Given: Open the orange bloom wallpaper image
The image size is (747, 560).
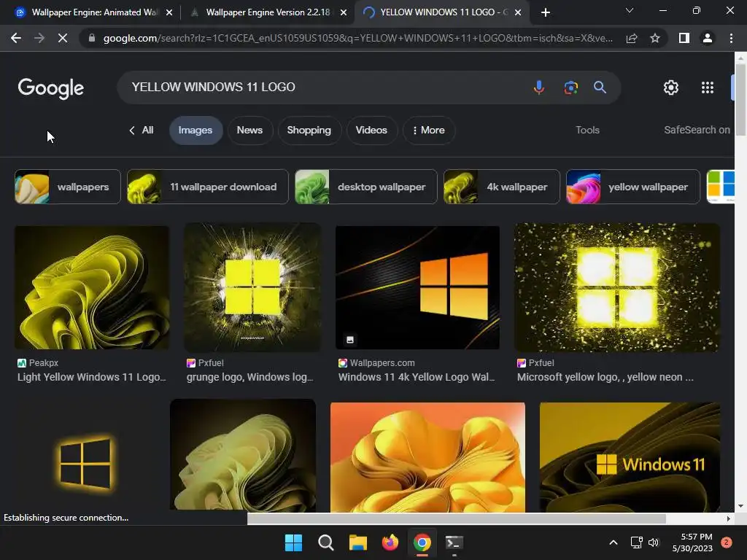Looking at the screenshot, I should pos(427,457).
